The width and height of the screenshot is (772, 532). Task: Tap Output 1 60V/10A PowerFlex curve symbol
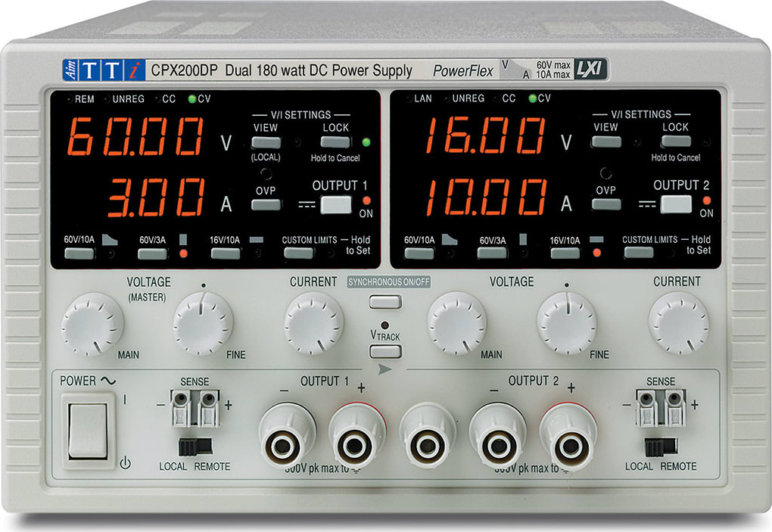[110, 240]
